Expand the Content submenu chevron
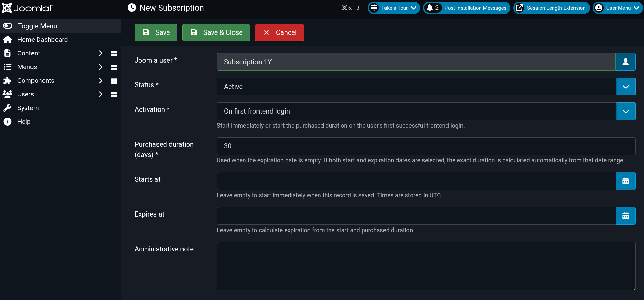644x300 pixels. pos(100,53)
